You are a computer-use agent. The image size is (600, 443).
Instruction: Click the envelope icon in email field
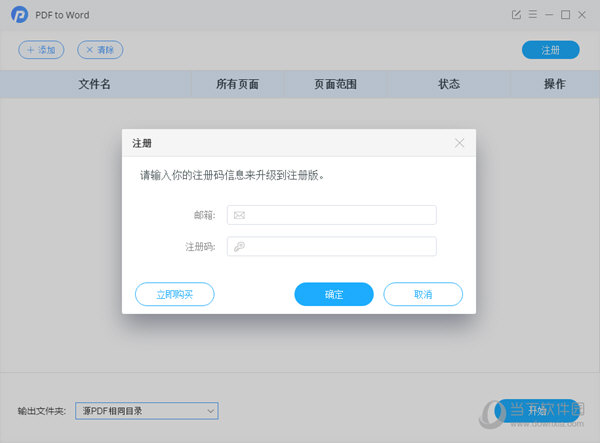240,215
